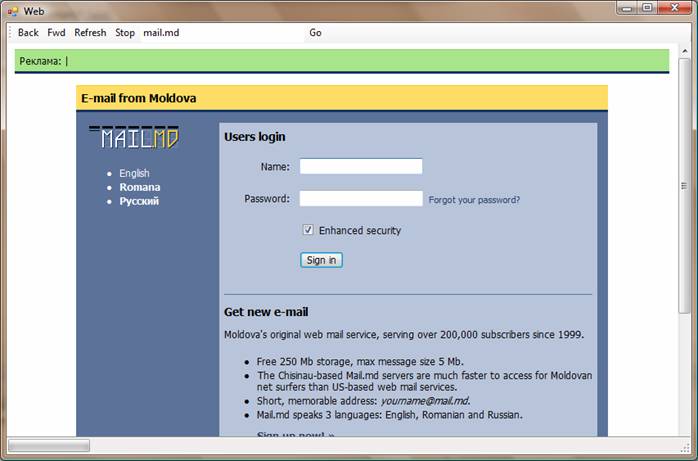
Task: Click the Get new e-mail heading
Action: pyautogui.click(x=266, y=311)
